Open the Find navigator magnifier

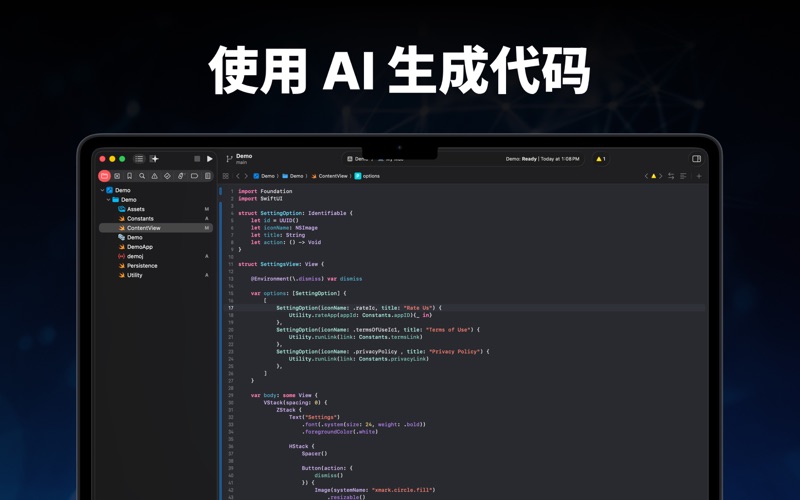pos(142,176)
